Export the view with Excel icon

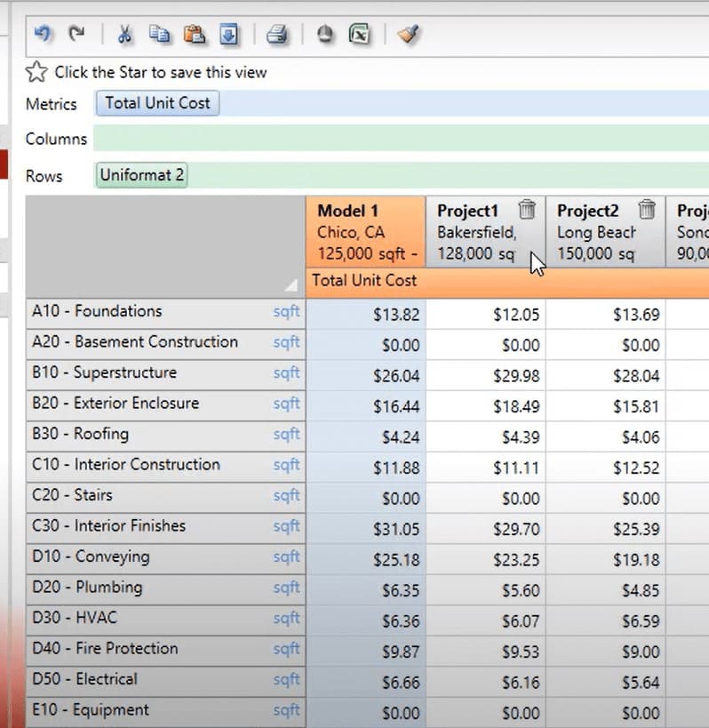pyautogui.click(x=359, y=34)
